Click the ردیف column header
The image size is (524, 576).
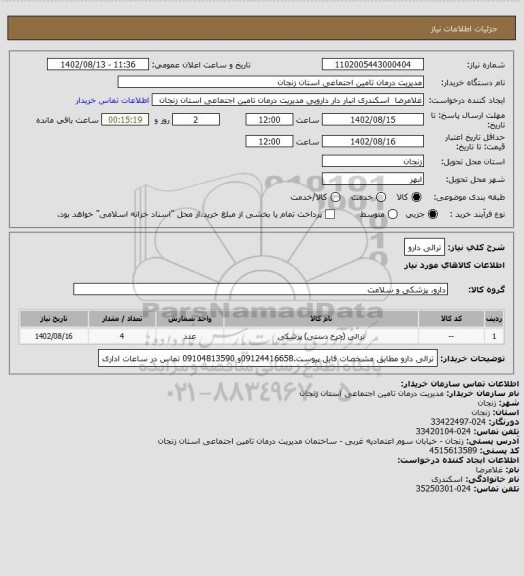point(494,318)
